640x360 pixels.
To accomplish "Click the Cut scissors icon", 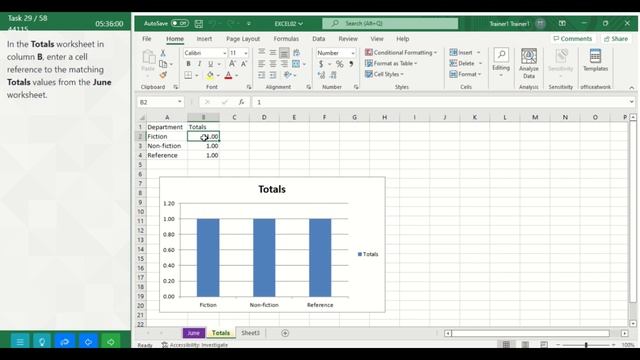I will 163,53.
